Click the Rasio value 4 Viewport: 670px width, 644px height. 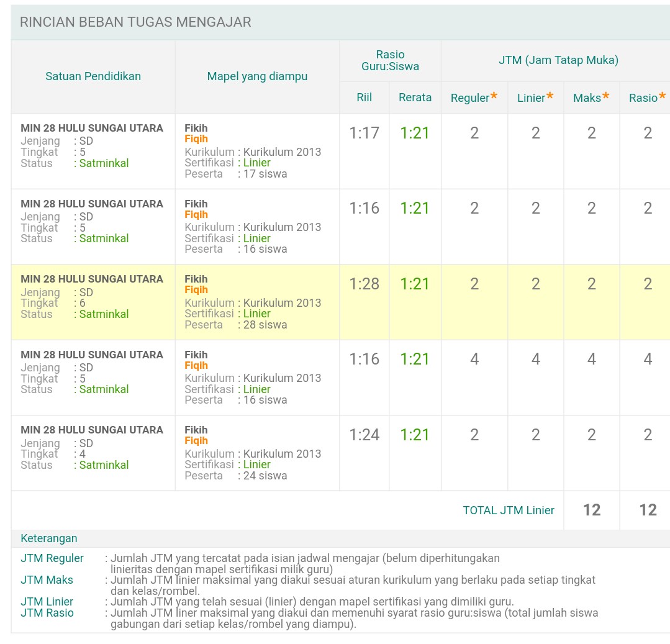648,359
